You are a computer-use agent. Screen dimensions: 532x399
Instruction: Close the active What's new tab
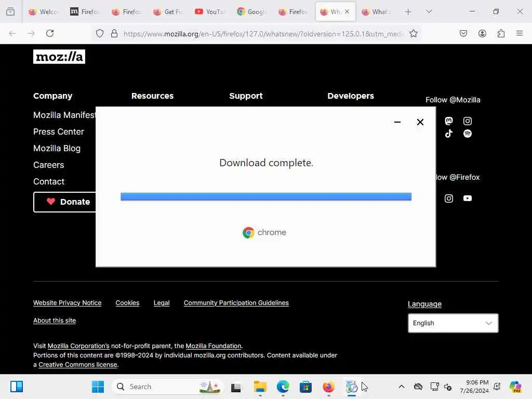click(347, 11)
